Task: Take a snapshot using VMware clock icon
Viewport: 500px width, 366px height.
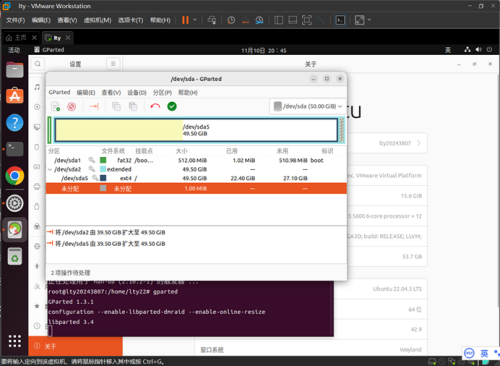Action: click(x=231, y=20)
